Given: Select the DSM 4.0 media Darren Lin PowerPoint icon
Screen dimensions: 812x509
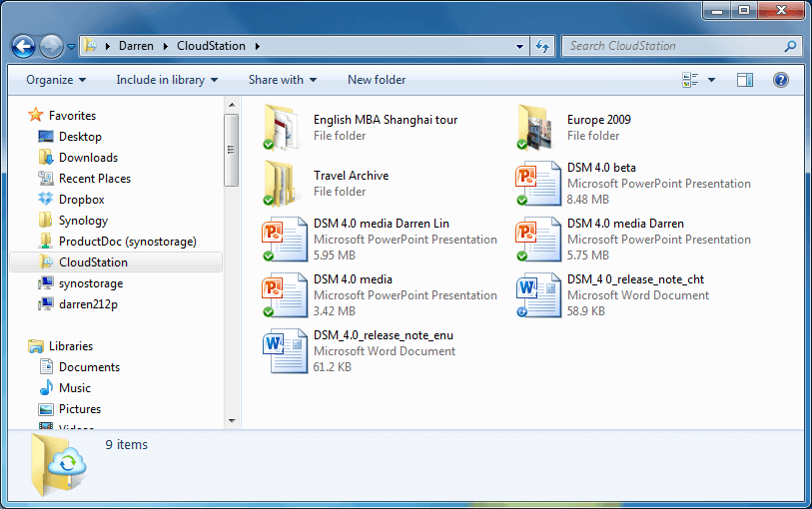Looking at the screenshot, I should pos(285,239).
